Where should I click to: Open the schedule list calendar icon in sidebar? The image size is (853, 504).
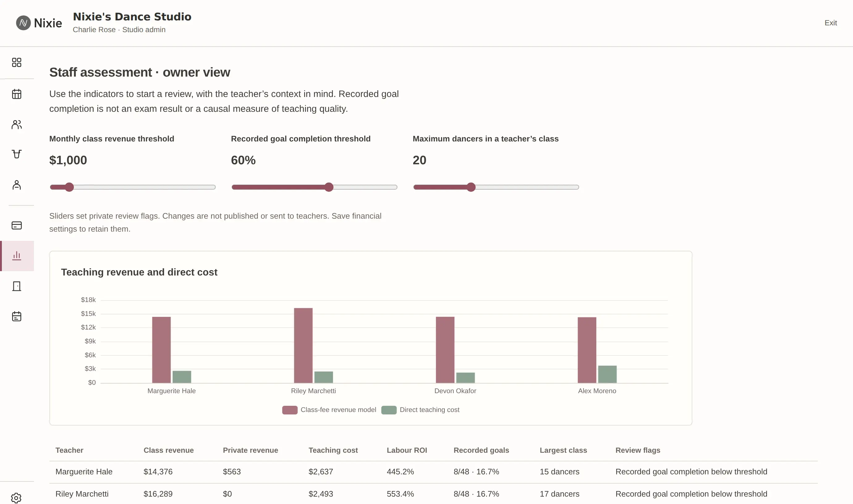click(x=17, y=317)
